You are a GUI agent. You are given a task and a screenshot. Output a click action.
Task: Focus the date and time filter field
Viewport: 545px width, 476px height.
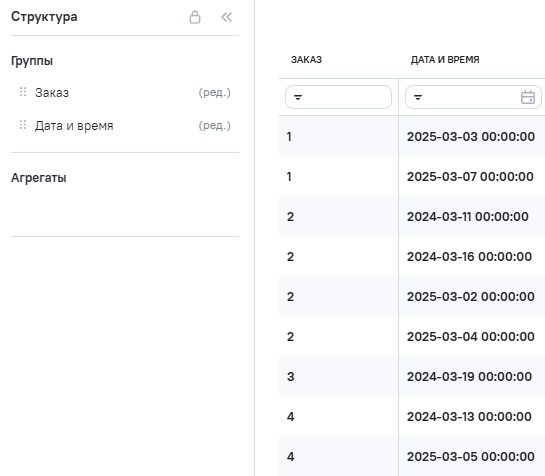click(473, 97)
